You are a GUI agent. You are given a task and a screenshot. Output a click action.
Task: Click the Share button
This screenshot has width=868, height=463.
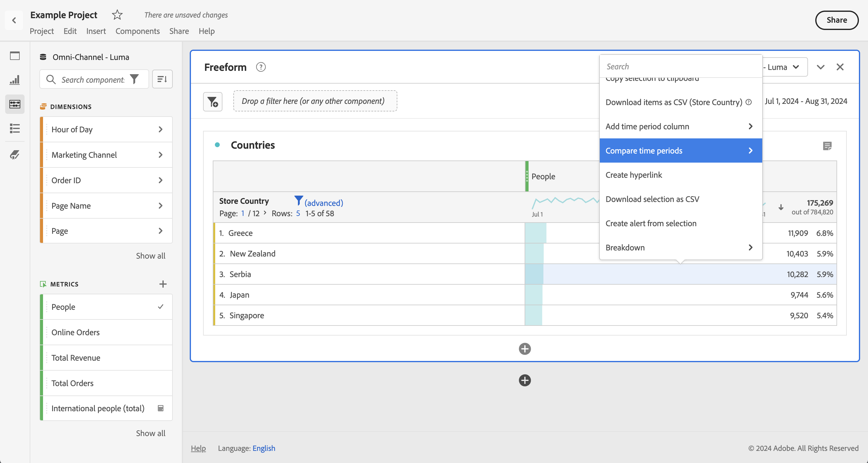tap(836, 20)
